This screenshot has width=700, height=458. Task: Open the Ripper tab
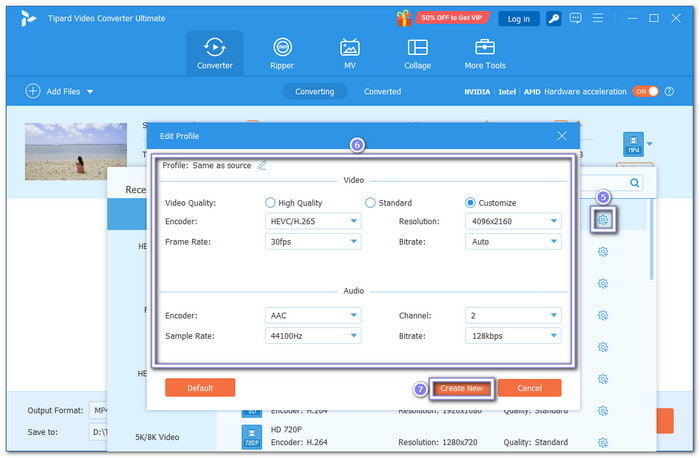click(x=282, y=53)
